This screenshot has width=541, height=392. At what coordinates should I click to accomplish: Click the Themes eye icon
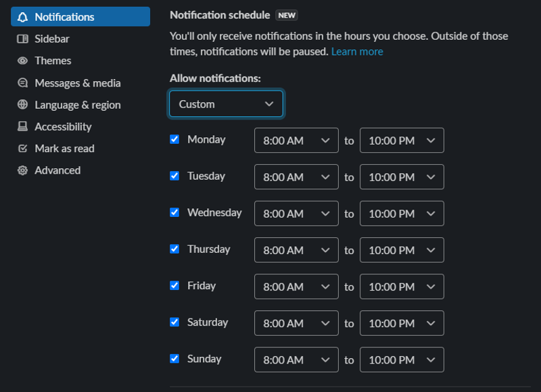(23, 61)
